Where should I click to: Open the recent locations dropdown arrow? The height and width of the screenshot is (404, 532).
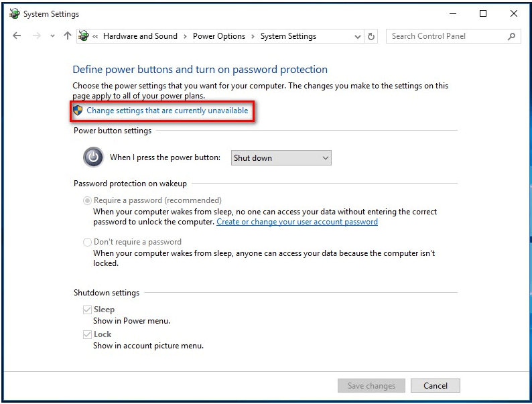[52, 36]
